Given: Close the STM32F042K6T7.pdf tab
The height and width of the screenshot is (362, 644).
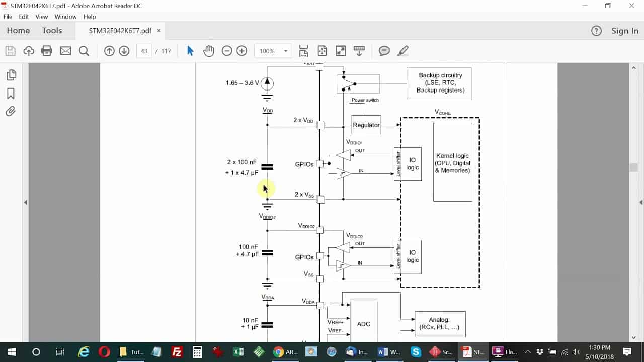Looking at the screenshot, I should click(x=159, y=31).
